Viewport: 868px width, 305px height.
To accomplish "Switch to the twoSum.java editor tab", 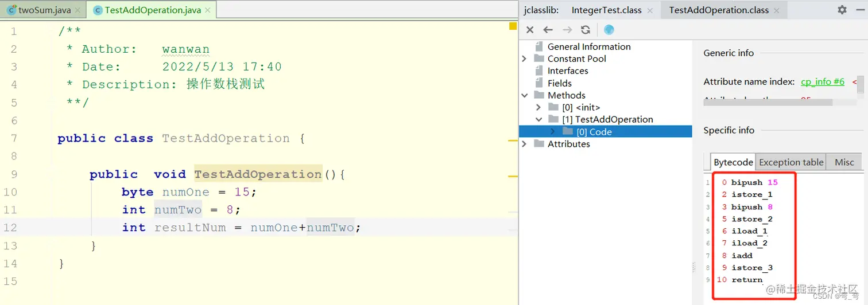I will (44, 10).
